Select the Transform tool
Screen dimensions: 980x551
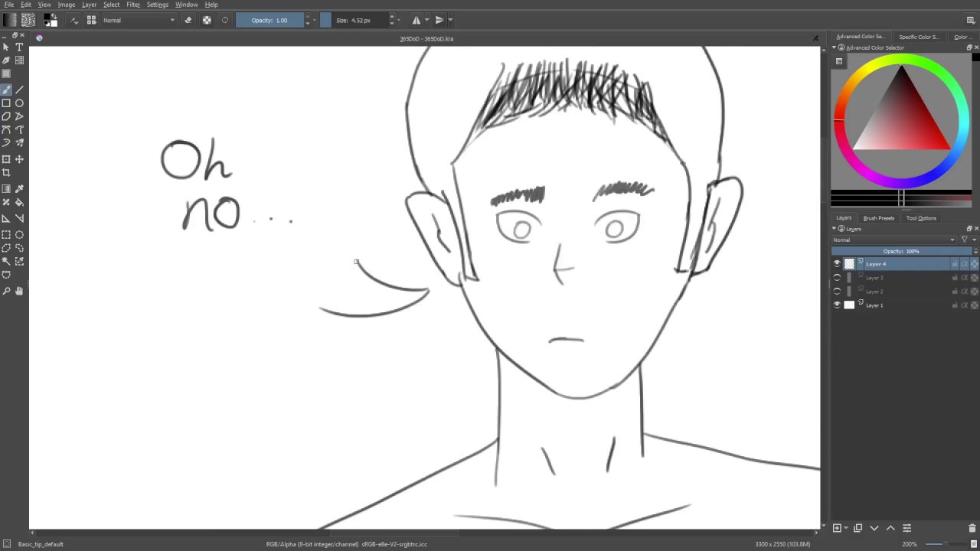6,159
